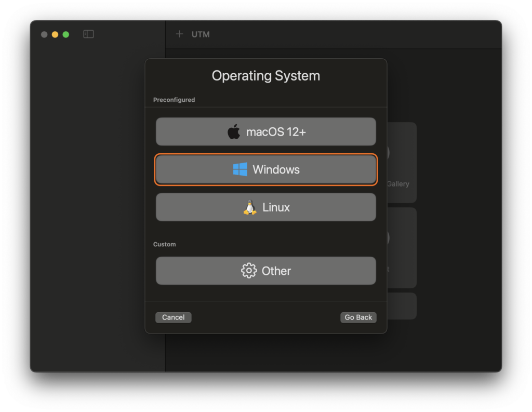Toggle the sidebar icon in the UTM window
Viewport: 532px width, 412px height.
pyautogui.click(x=88, y=34)
